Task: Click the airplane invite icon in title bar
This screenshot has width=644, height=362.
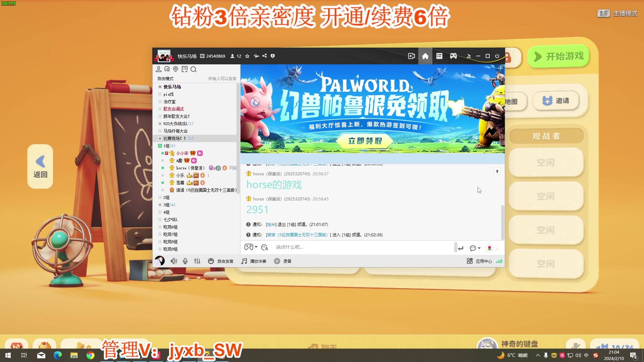Action: pos(256,56)
